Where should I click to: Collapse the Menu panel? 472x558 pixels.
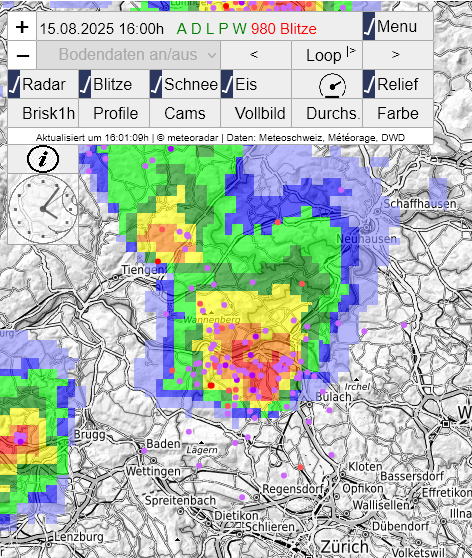tap(398, 26)
